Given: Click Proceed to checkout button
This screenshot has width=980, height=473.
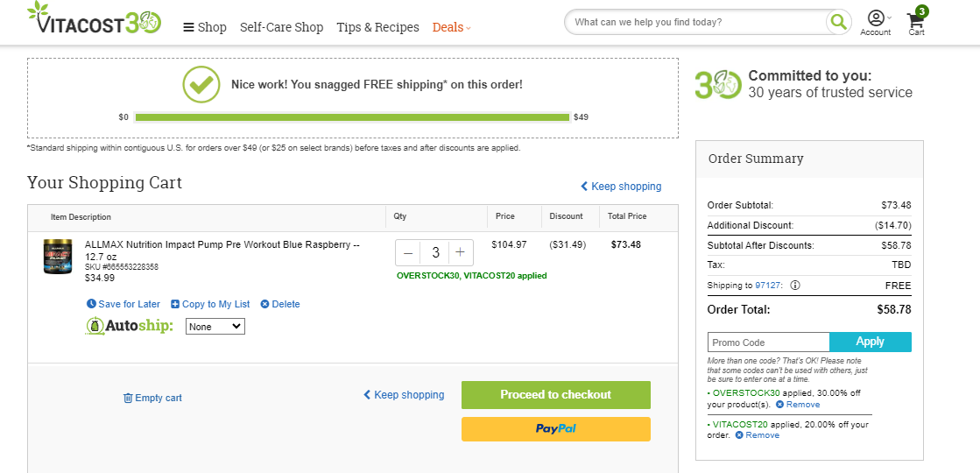Looking at the screenshot, I should [x=555, y=395].
